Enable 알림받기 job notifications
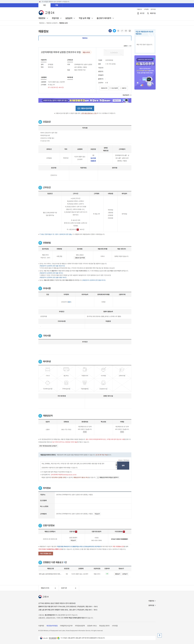Screen dimensions: 194x644 123,88
